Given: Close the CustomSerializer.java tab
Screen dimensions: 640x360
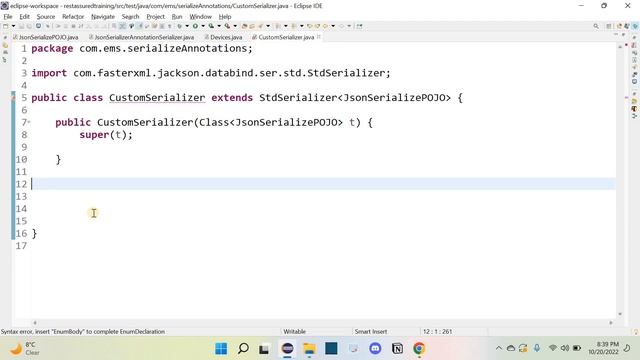Looking at the screenshot, I should [319, 37].
